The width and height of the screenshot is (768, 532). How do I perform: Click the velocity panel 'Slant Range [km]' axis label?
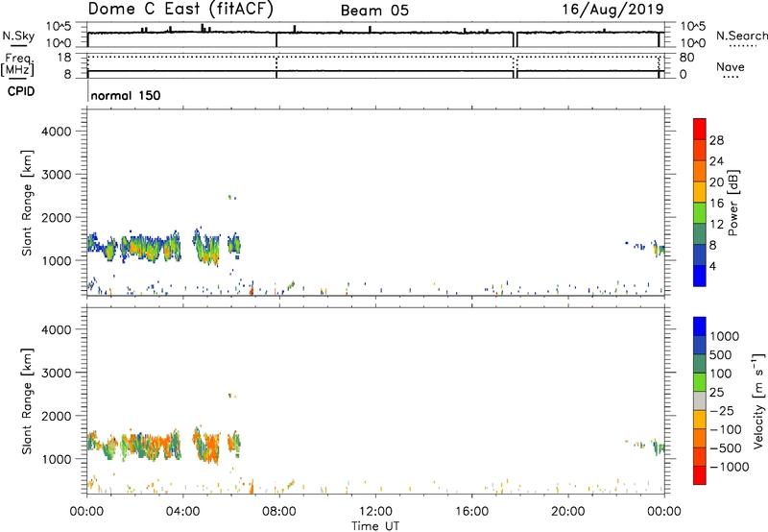pos(27,401)
